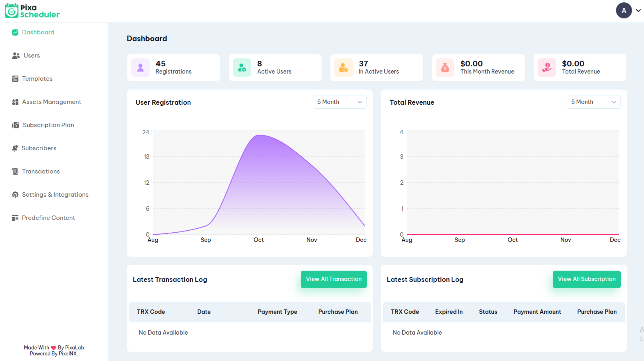Expand the account menu chevron

pos(638,11)
